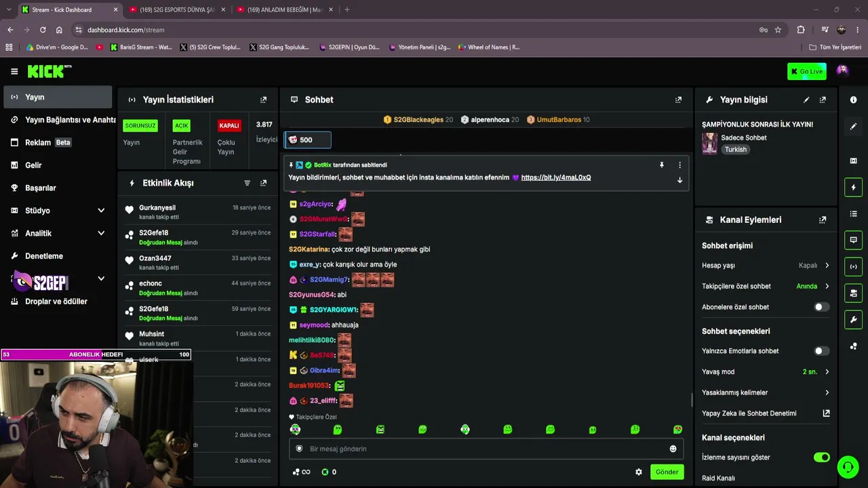The width and height of the screenshot is (868, 488).
Task: Open the Etkinlik Akışı filter icon
Action: 247,183
